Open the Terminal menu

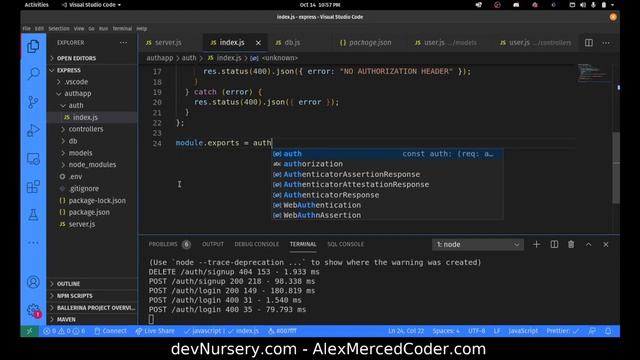pos(122,29)
